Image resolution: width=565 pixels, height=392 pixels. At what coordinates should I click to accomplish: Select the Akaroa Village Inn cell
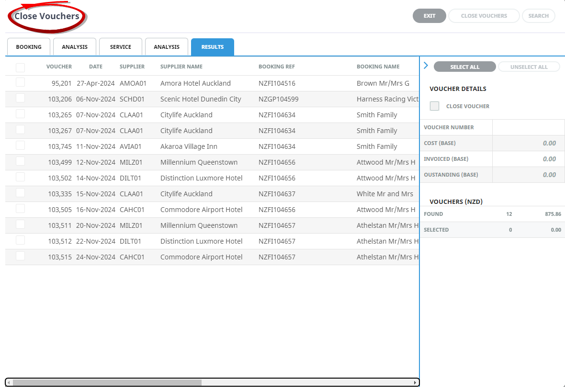coord(189,146)
